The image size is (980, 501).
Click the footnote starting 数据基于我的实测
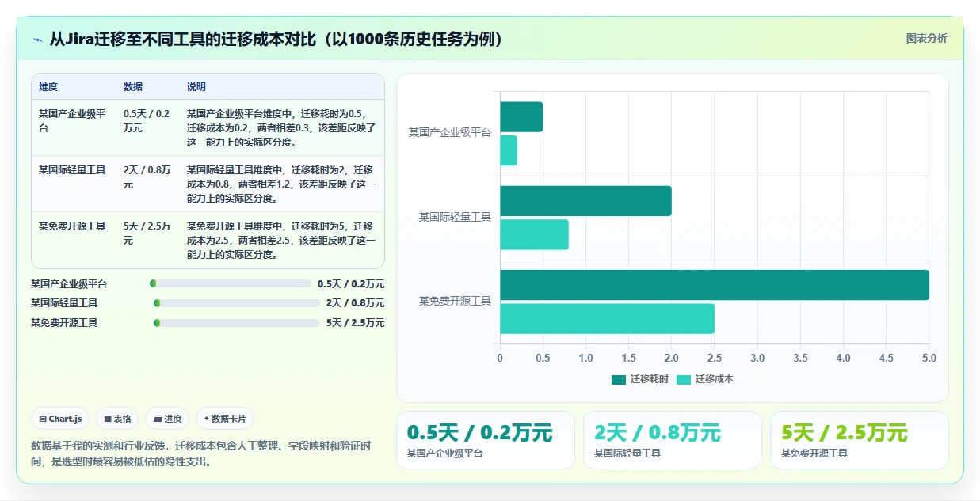tap(200, 454)
